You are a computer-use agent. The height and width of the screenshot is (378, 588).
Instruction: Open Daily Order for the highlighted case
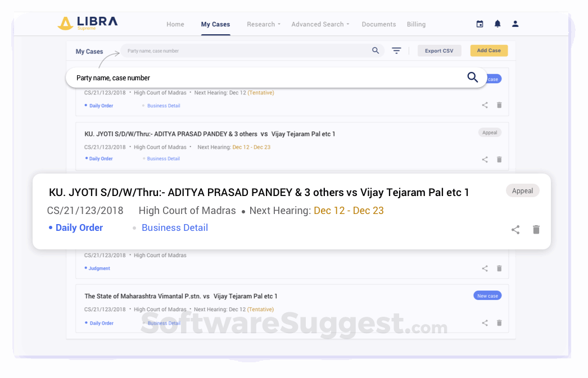78,227
